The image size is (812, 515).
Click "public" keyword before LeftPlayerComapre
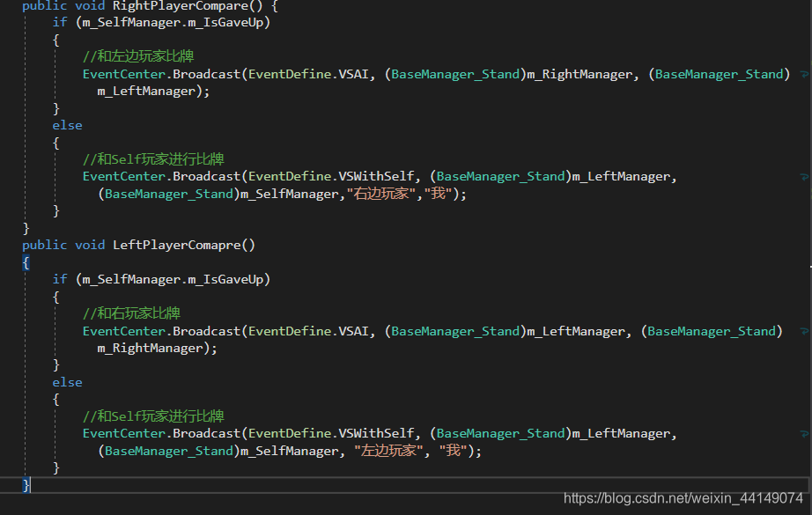pyautogui.click(x=45, y=245)
